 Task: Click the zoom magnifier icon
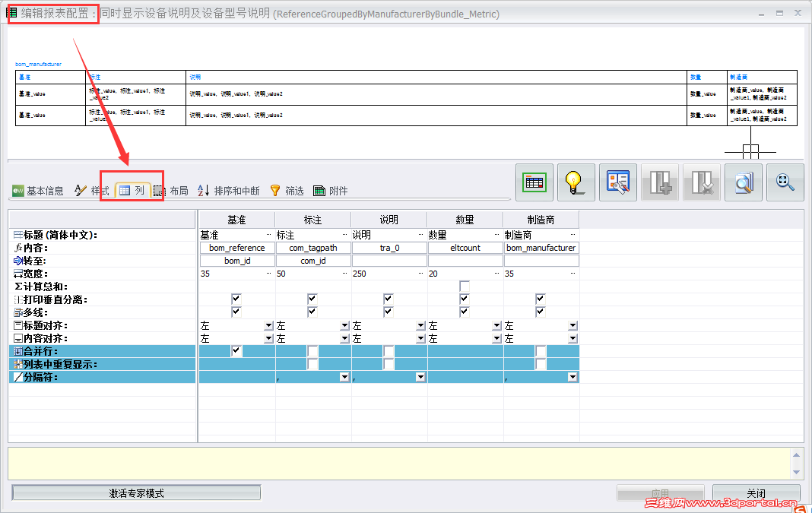(x=785, y=182)
